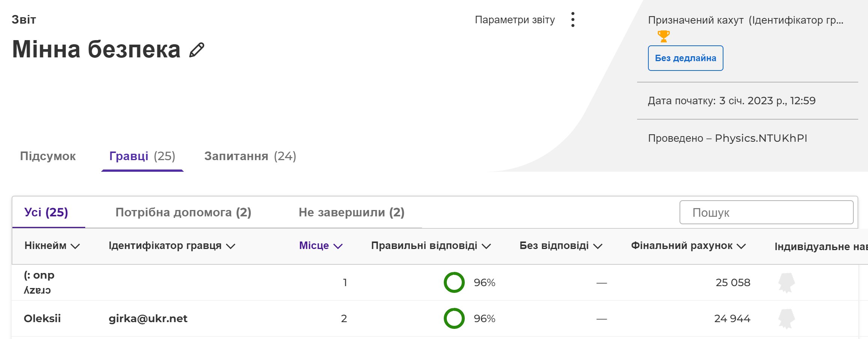Click the badge icon in first player's row
The width and height of the screenshot is (868, 339).
pyautogui.click(x=787, y=283)
